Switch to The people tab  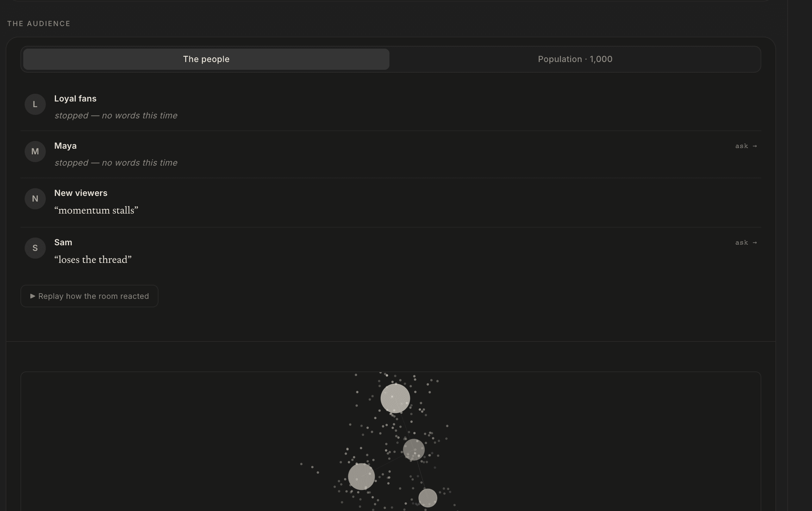tap(206, 59)
